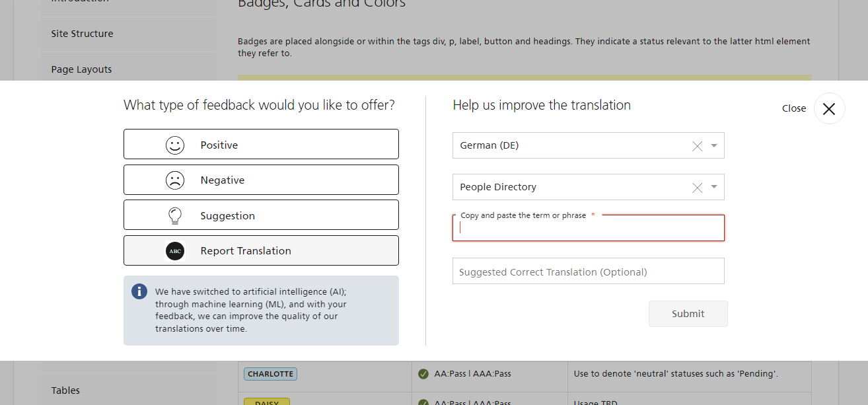Screen dimensions: 868x405
Task: Clear the People Directory selection
Action: [x=697, y=188]
